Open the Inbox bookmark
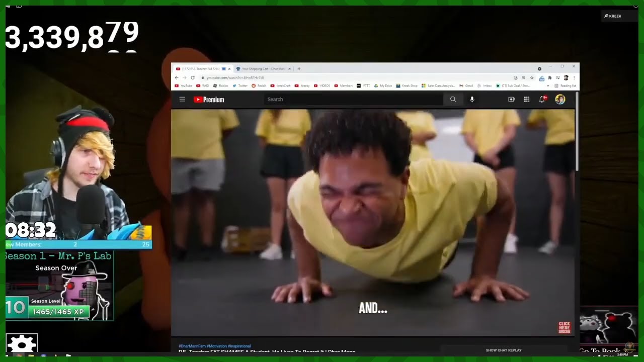The width and height of the screenshot is (644, 362). 484,86
